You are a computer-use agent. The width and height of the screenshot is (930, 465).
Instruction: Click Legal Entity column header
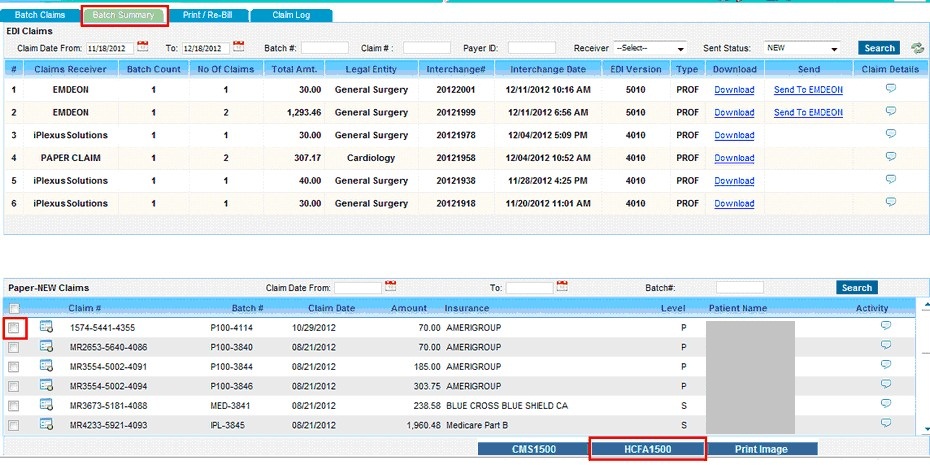click(x=371, y=69)
